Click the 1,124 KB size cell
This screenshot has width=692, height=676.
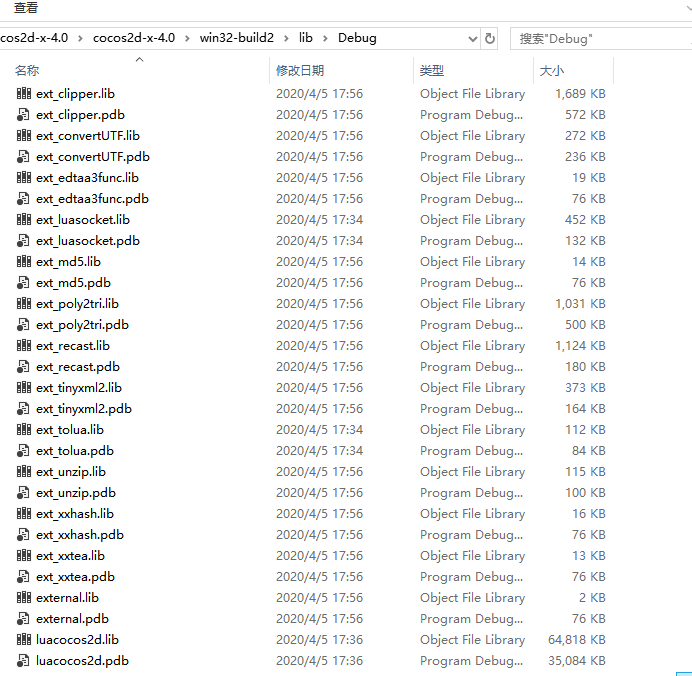tap(580, 346)
